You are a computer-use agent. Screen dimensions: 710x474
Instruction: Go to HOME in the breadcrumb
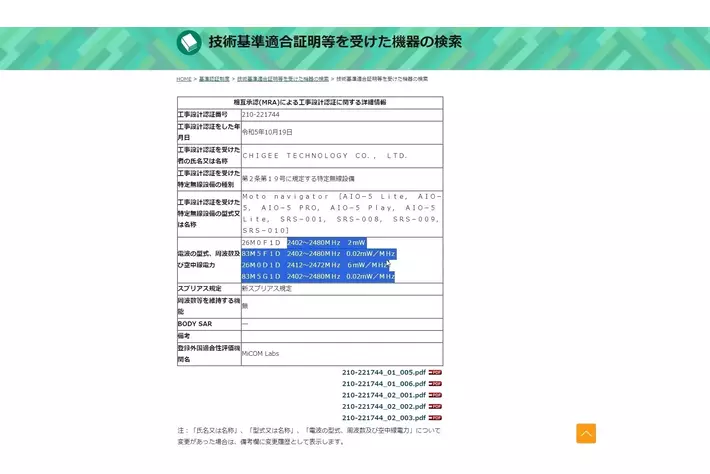point(184,79)
